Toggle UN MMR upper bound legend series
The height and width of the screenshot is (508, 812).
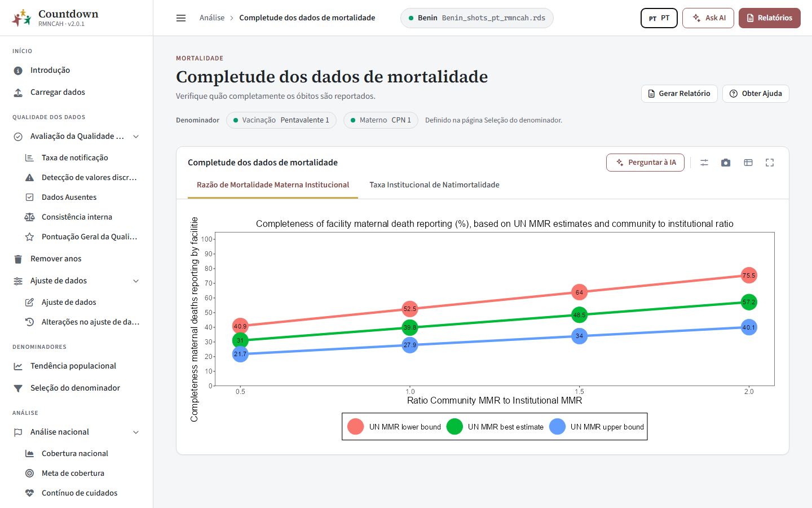click(x=597, y=427)
